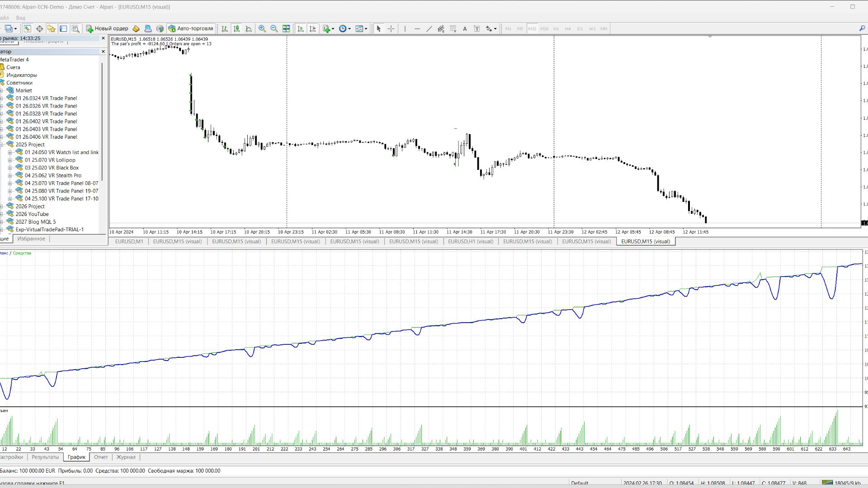Click the Новый ордер button
This screenshot has width=868, height=488.
pos(107,28)
